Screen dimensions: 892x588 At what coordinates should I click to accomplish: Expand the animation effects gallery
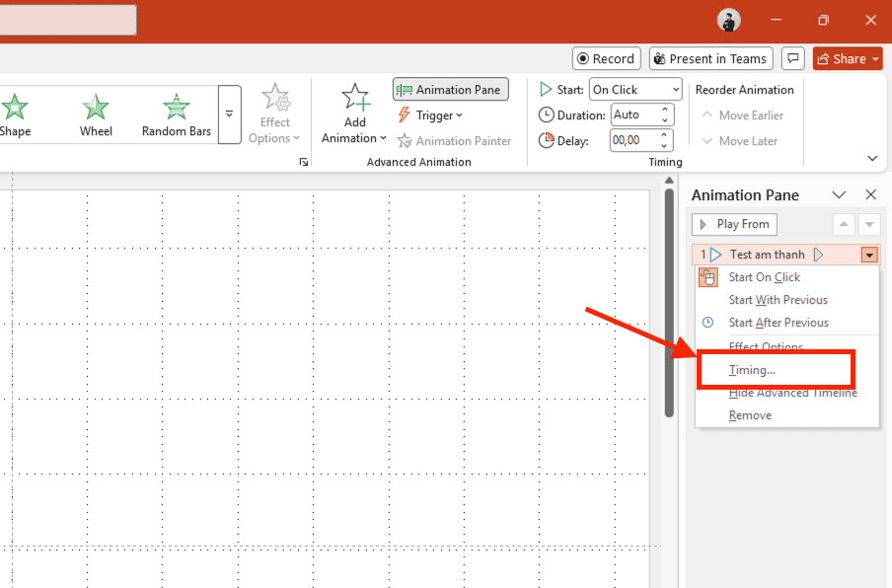click(x=229, y=114)
